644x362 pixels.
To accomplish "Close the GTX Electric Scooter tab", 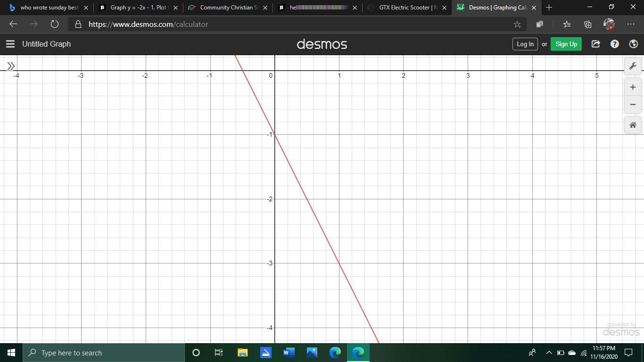I will [444, 8].
